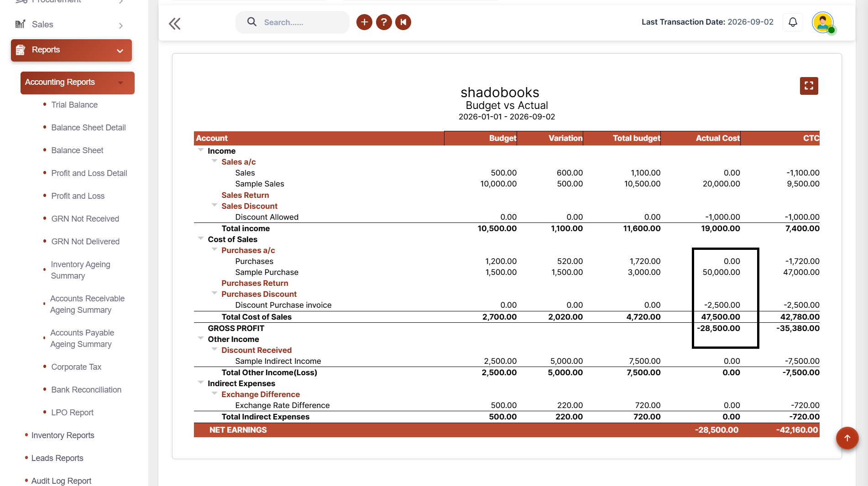Collapse the Indirect Expenses group
The width and height of the screenshot is (868, 486).
pos(201,382)
